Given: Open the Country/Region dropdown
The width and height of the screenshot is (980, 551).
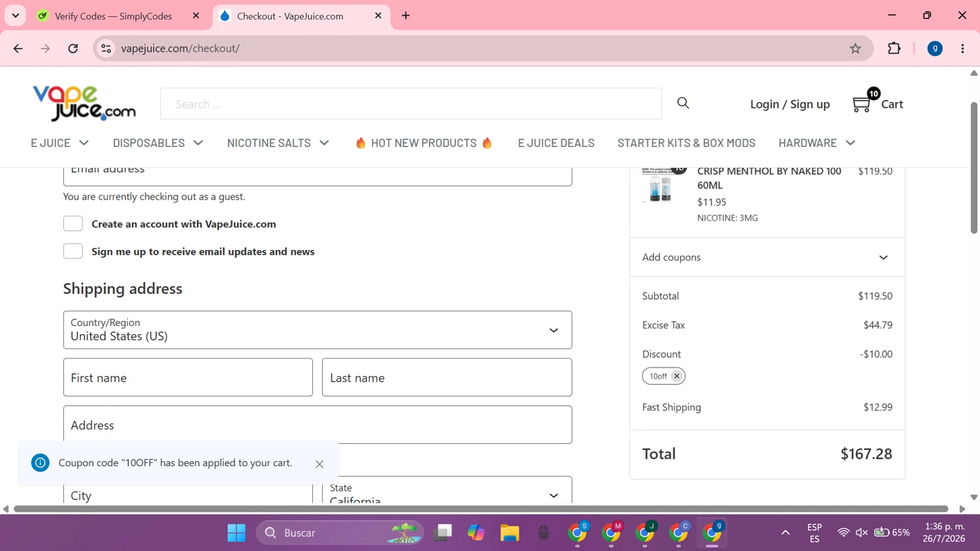Looking at the screenshot, I should 318,330.
